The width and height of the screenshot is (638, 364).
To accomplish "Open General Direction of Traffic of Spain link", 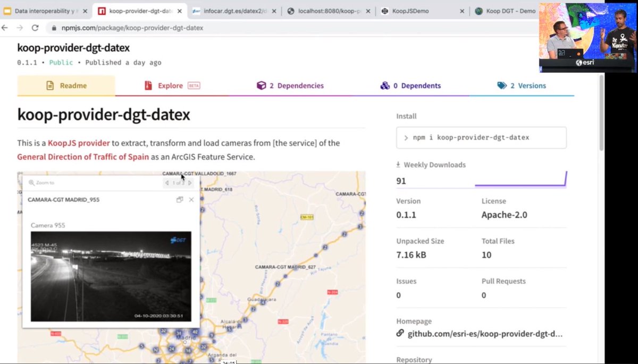I will [83, 157].
